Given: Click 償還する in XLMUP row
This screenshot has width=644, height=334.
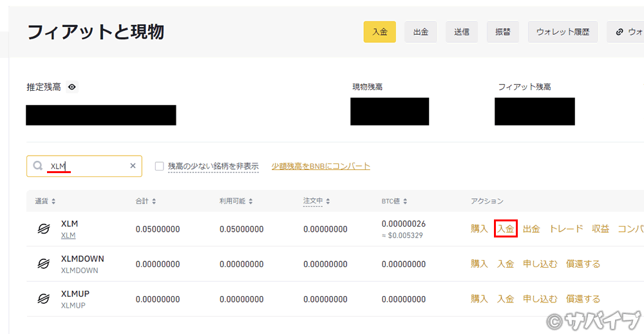Looking at the screenshot, I should (583, 299).
